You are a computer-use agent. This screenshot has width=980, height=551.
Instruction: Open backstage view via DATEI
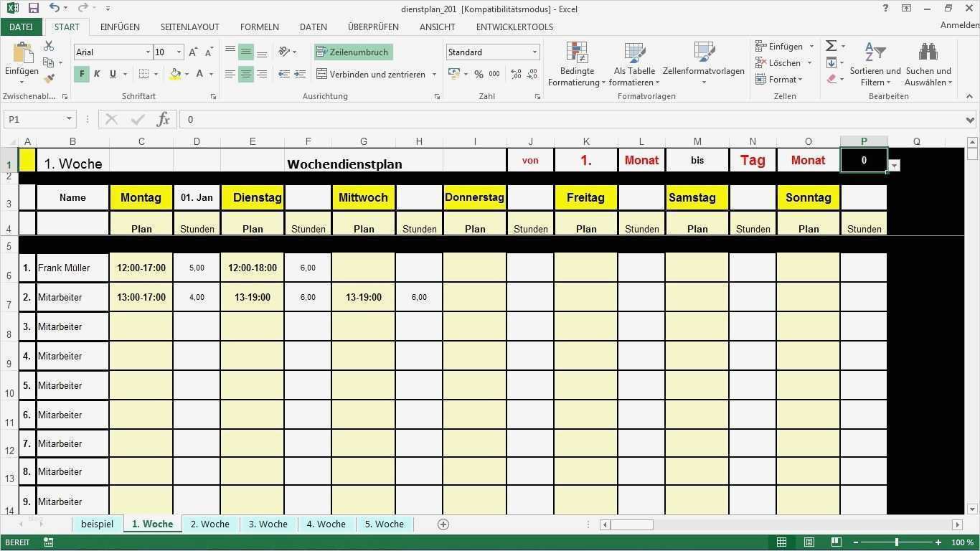coord(21,27)
